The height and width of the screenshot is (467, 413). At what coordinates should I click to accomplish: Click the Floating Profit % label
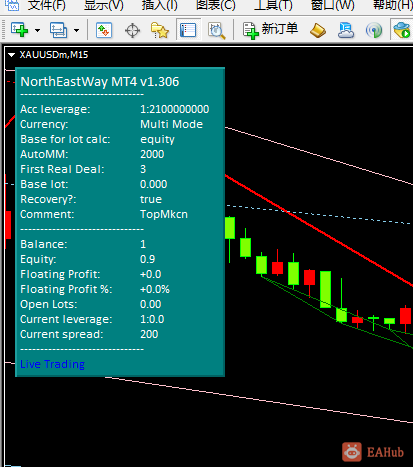click(x=66, y=289)
